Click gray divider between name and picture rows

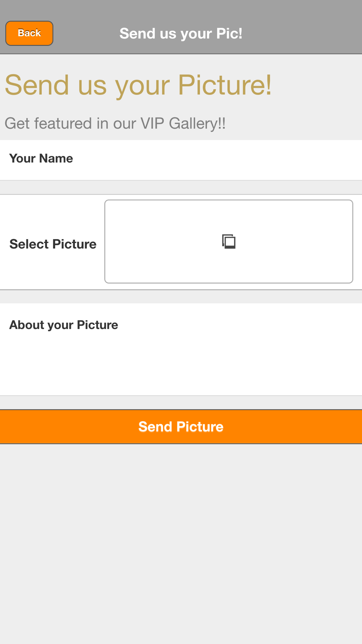coord(181,188)
